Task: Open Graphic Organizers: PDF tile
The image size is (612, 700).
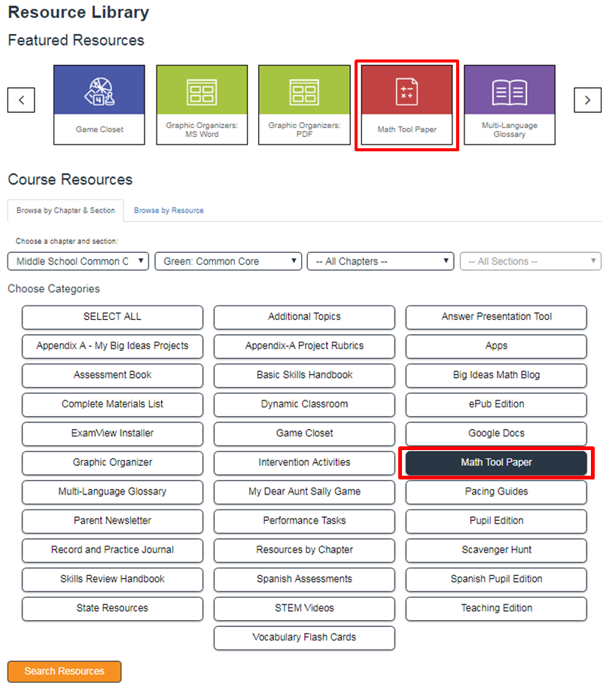Action: (304, 91)
